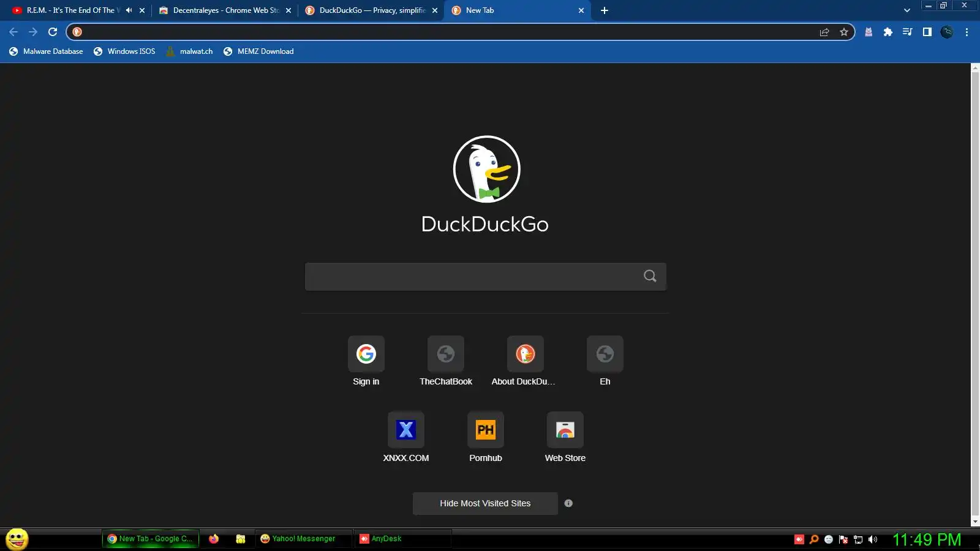
Task: Open the malwat.ch bookmark
Action: 189,51
